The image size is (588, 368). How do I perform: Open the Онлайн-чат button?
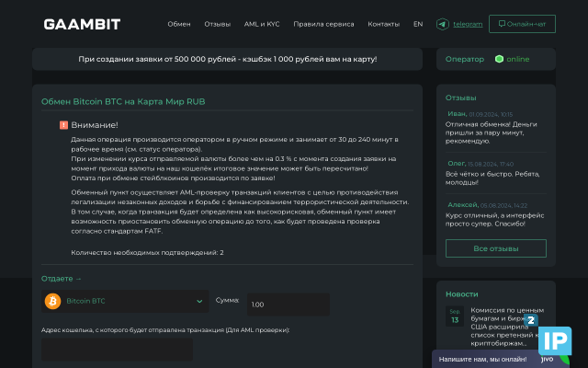pos(522,24)
